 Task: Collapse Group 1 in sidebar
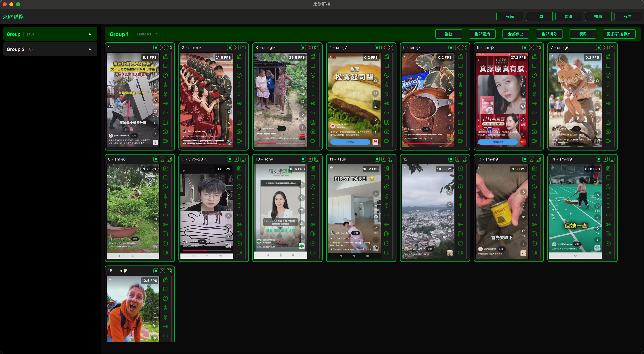[90, 34]
